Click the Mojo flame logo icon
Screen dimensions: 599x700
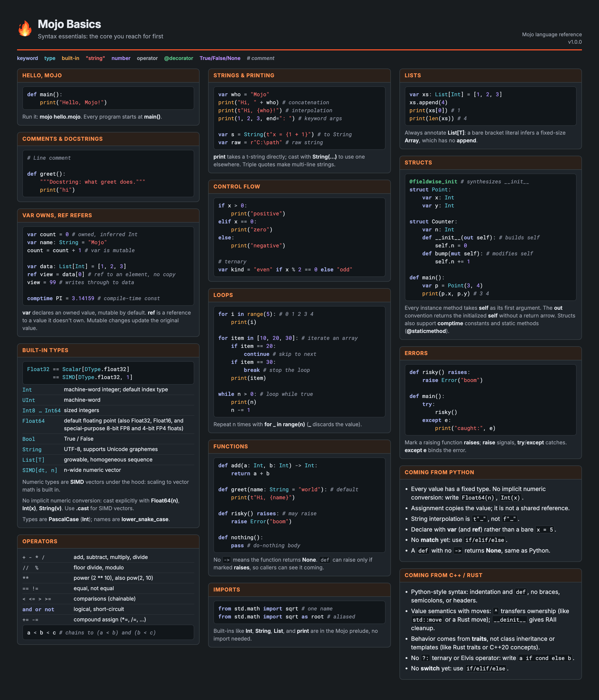tap(25, 28)
